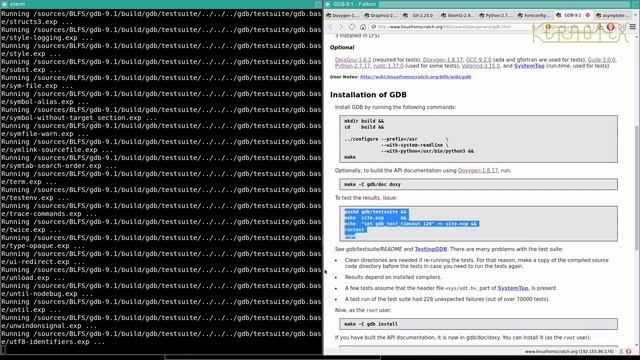Open the User Notes wiki link

coord(416,77)
